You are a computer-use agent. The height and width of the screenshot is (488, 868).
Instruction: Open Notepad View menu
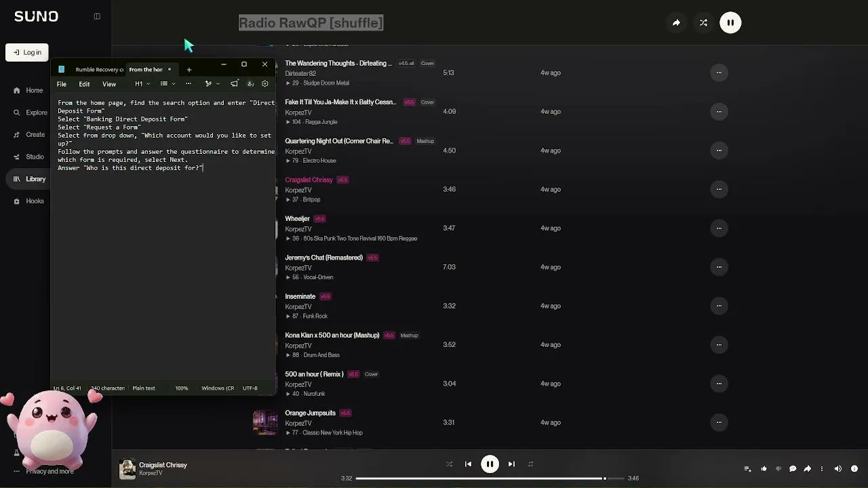click(x=109, y=84)
